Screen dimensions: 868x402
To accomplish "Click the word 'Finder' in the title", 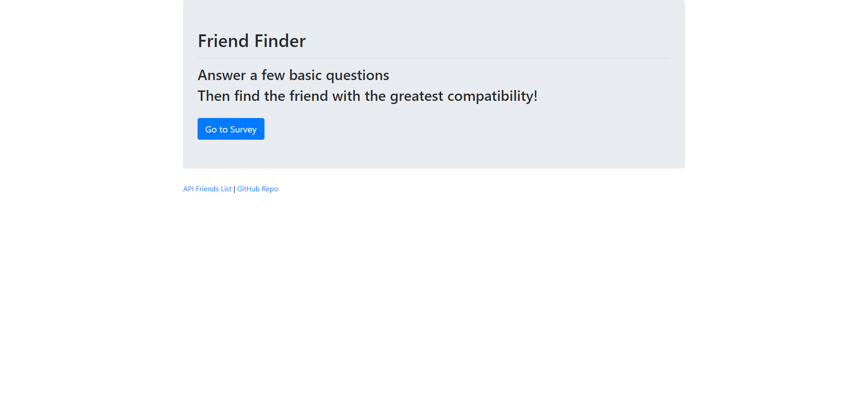I will [280, 41].
